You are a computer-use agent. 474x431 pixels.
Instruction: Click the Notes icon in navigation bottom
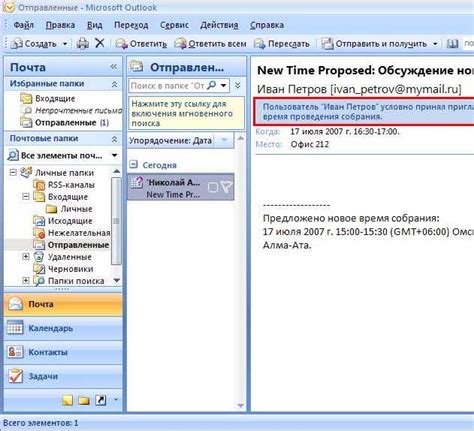coord(68,400)
